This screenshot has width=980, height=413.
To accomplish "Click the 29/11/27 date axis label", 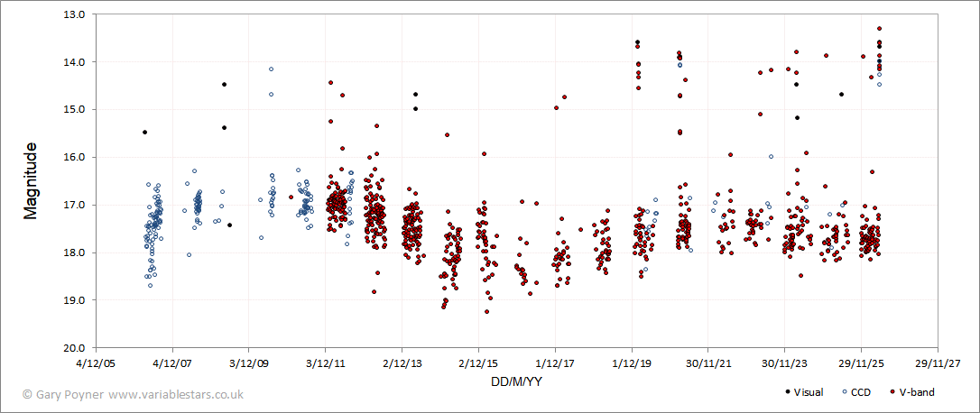I will point(937,362).
